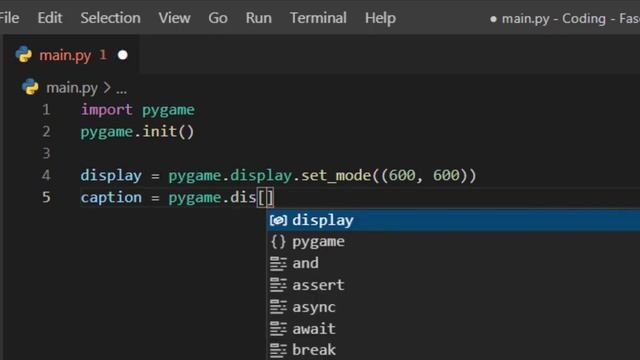Click the first 600 in set_mode
The width and height of the screenshot is (640, 360).
(x=402, y=176)
